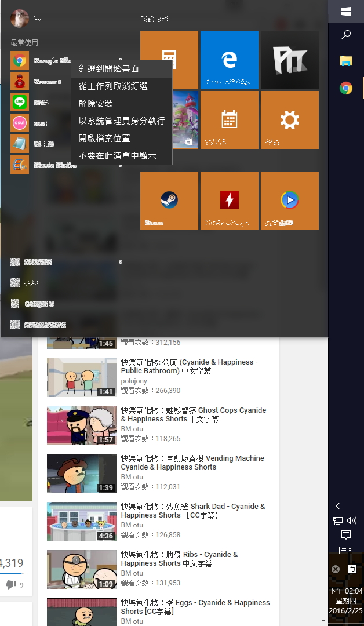Open the touch keyboard tray icon
364x626 pixels.
(x=346, y=550)
